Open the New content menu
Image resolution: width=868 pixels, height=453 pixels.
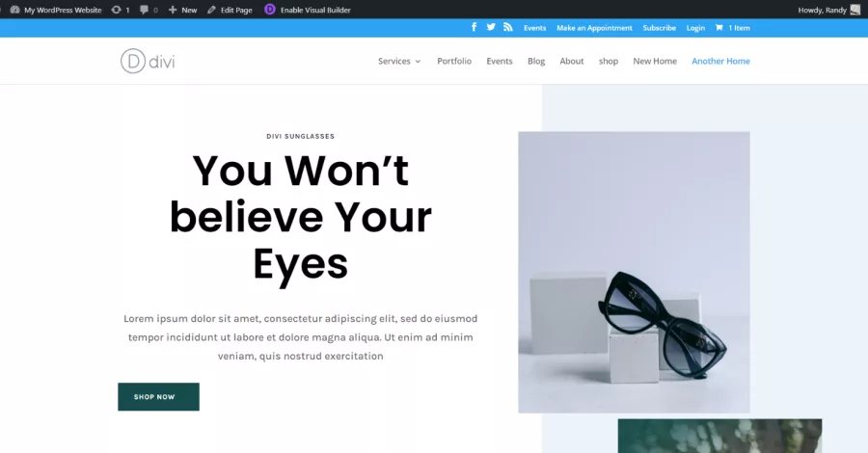click(x=182, y=10)
